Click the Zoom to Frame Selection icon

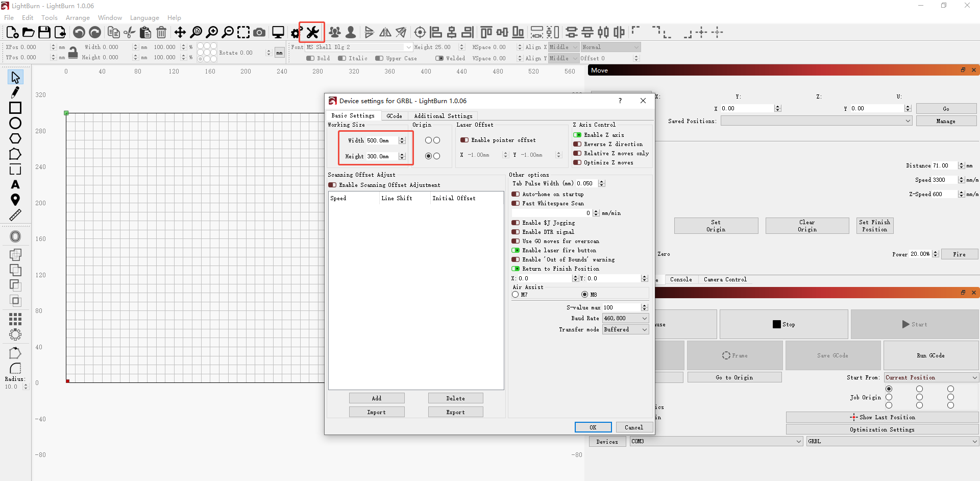pos(243,32)
